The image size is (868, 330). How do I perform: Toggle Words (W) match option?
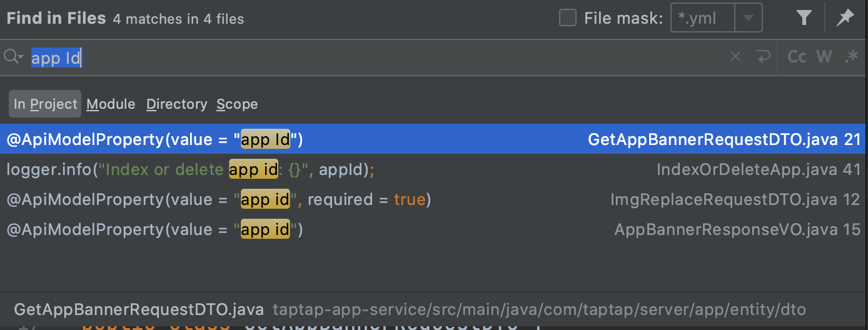824,57
